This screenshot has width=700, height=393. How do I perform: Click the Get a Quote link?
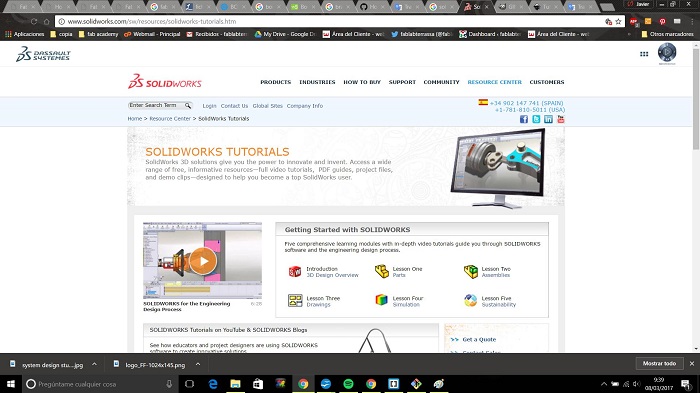click(x=479, y=339)
